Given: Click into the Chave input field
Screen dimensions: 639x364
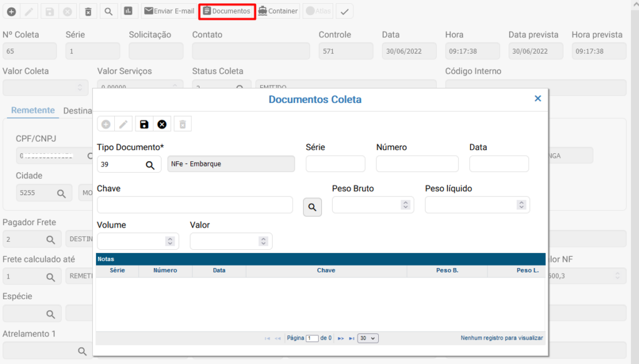Looking at the screenshot, I should click(195, 205).
